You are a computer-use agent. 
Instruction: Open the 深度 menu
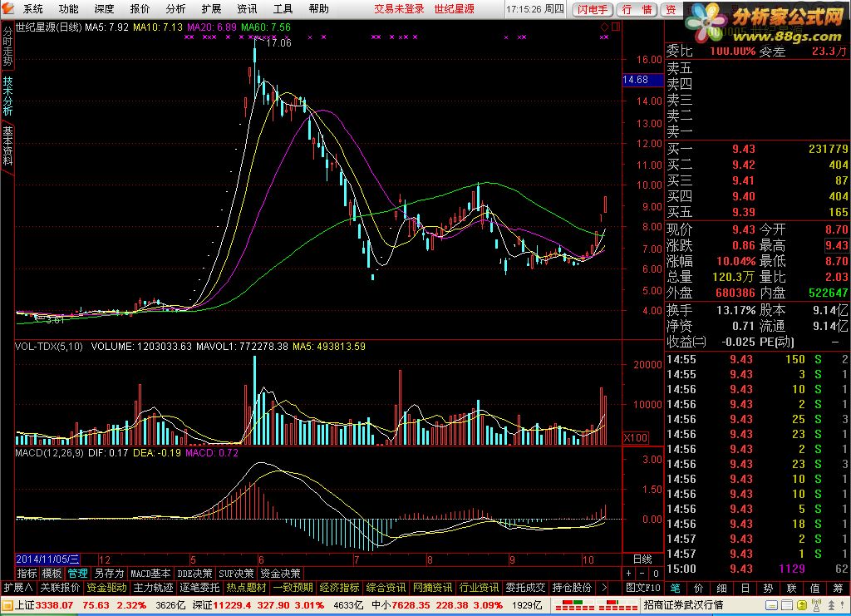point(104,8)
